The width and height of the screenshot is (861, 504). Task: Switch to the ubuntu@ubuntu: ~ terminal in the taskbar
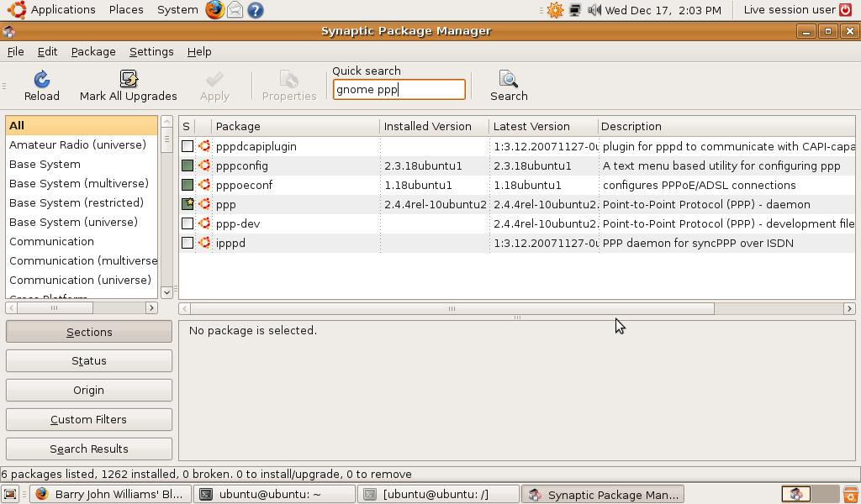tap(274, 494)
